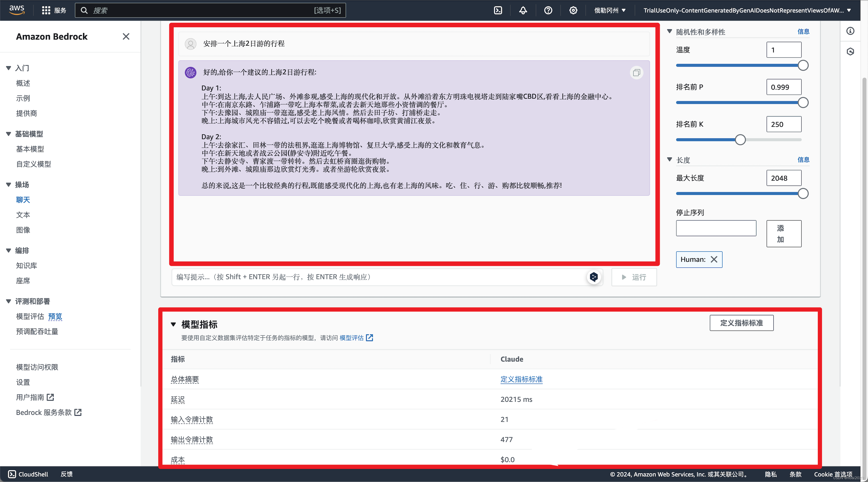This screenshot has width=868, height=482.
Task: Open 预调配吞吐量 in the sidebar
Action: tap(37, 332)
